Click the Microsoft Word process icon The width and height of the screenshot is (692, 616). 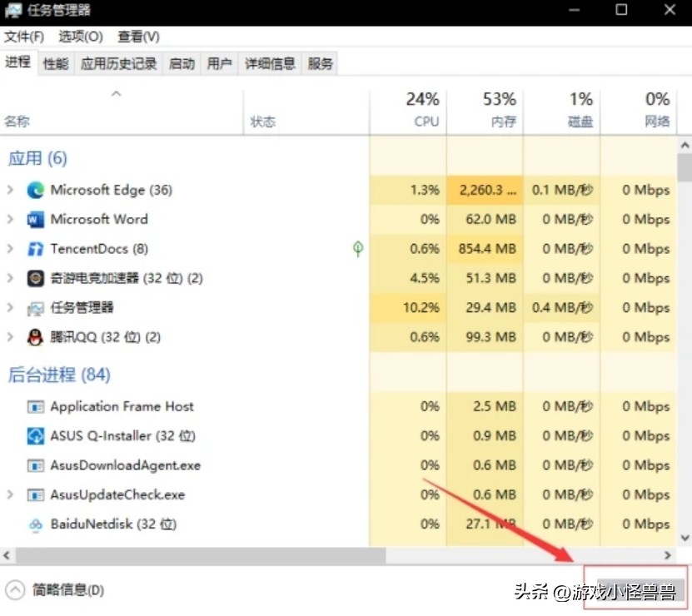(34, 219)
